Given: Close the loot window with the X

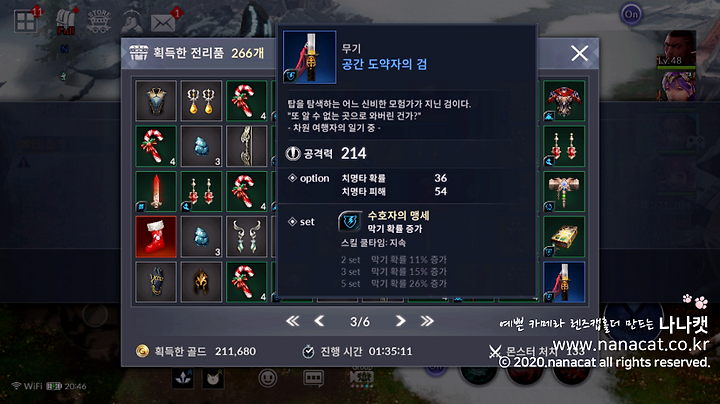Looking at the screenshot, I should point(579,53).
